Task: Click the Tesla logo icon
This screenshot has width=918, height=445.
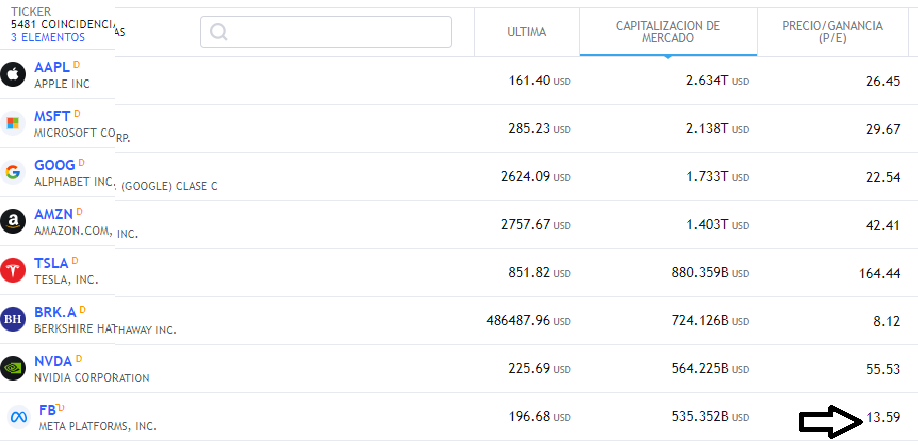Action: [13, 269]
